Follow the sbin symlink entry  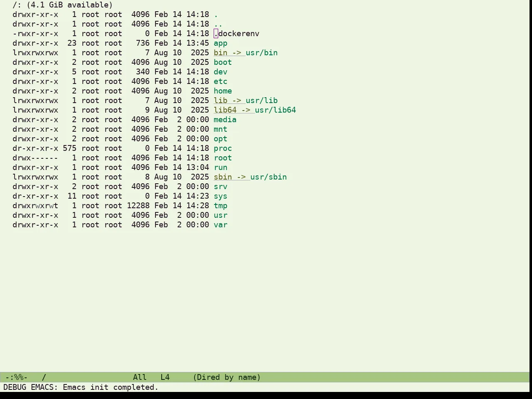250,177
